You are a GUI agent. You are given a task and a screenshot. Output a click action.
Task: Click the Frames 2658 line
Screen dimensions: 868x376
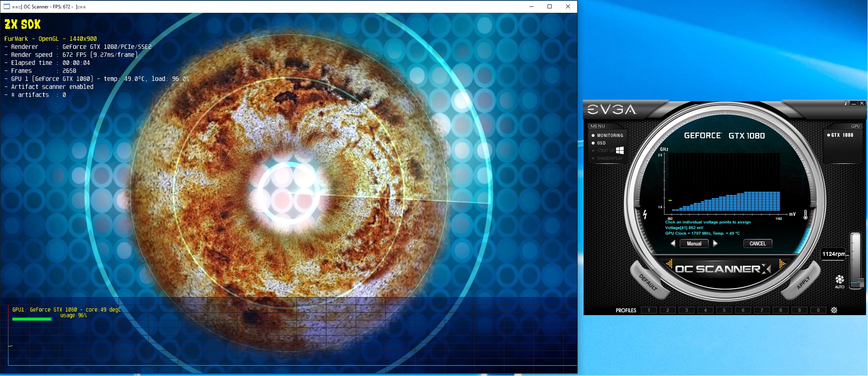coord(40,71)
